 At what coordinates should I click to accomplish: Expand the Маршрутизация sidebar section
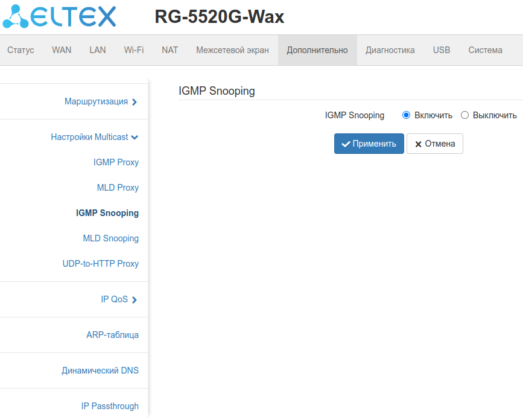96,101
